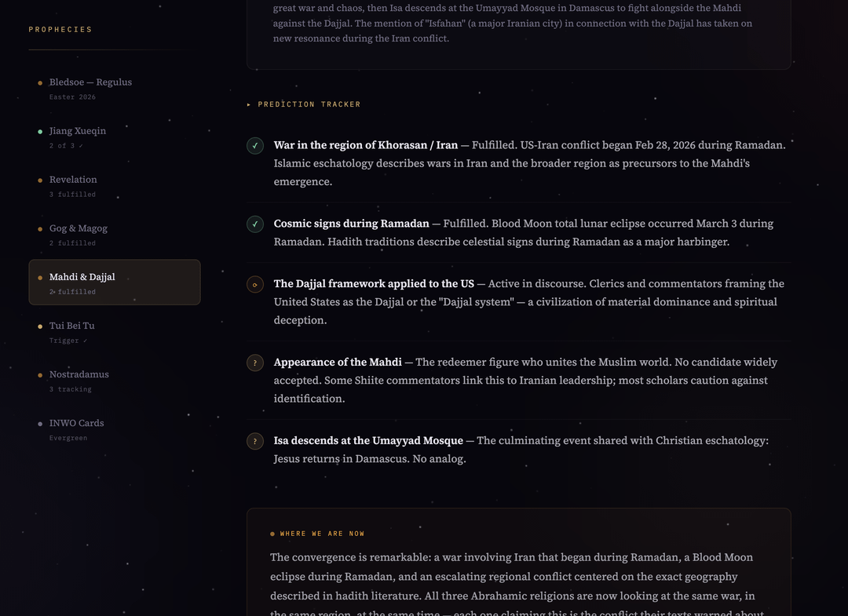Click the Prophecies sidebar heading

(x=60, y=30)
